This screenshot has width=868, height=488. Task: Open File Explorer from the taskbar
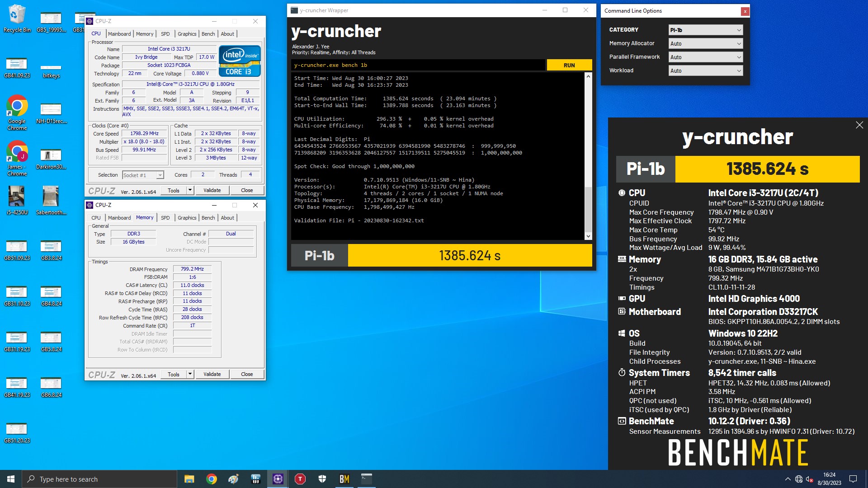[x=189, y=479]
